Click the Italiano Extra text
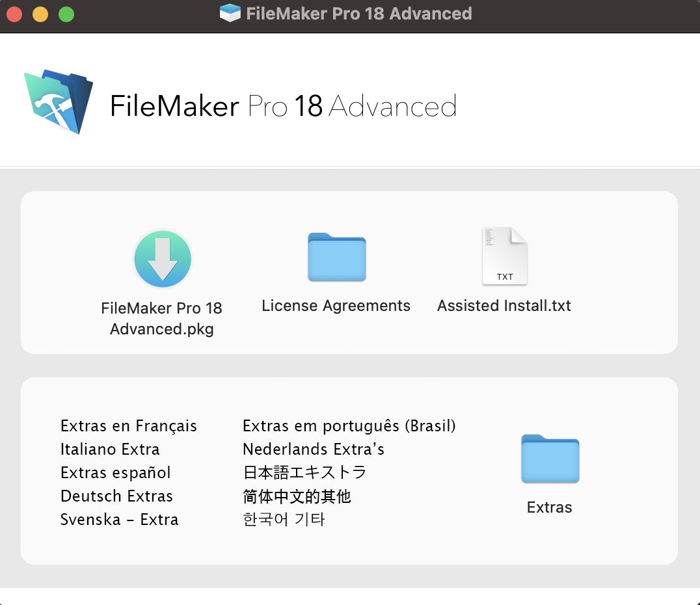The height and width of the screenshot is (605, 700). click(x=110, y=449)
